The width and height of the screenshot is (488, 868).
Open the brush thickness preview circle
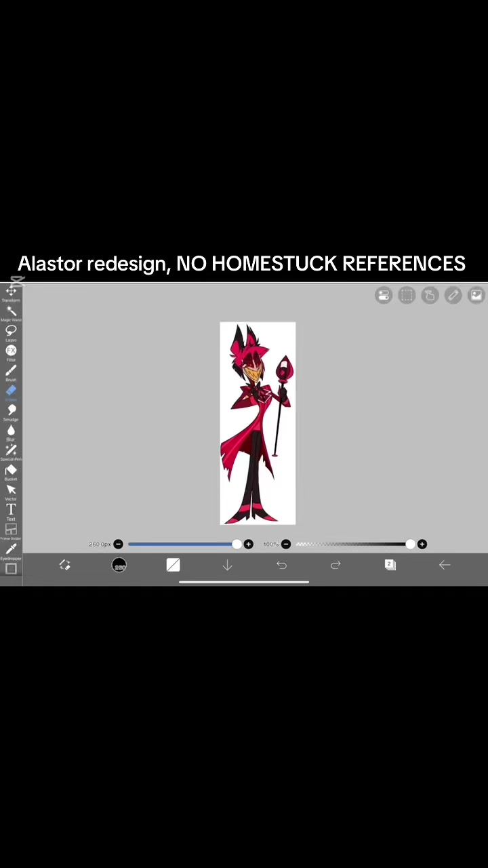coord(119,565)
